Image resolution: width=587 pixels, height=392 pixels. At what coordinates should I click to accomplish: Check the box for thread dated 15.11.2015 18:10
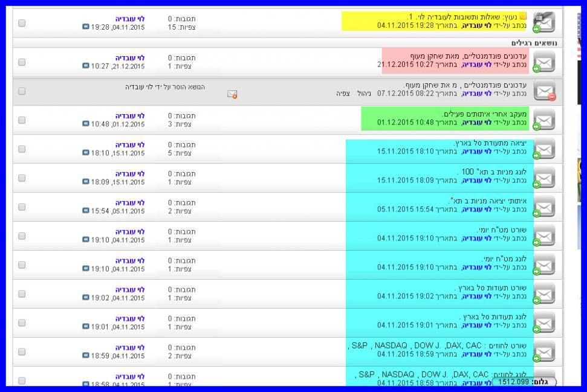coord(22,149)
